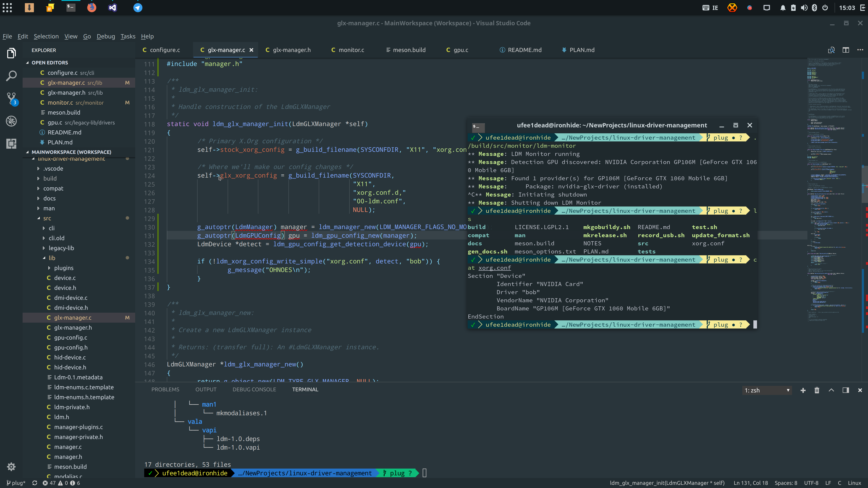Click the volume icon in system tray
The image size is (868, 488).
pyautogui.click(x=804, y=8)
